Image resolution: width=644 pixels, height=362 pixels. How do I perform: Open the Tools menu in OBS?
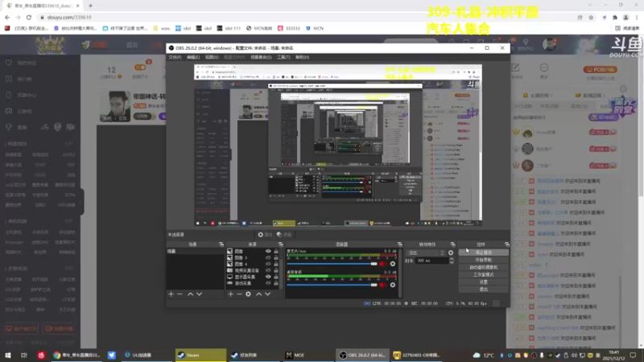coord(283,57)
